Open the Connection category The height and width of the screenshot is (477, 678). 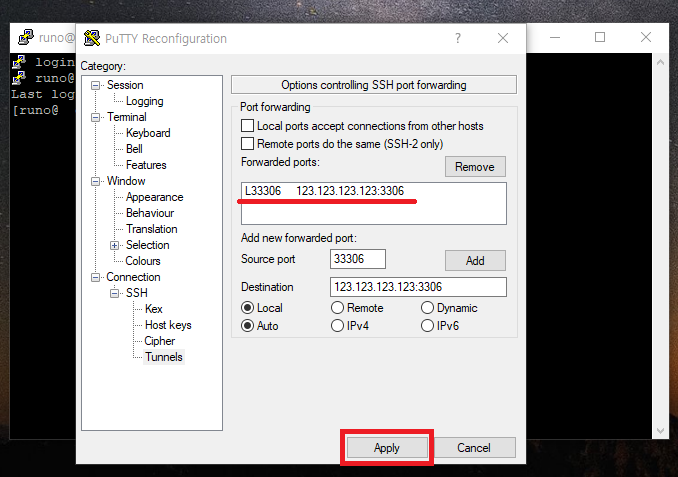click(x=133, y=277)
